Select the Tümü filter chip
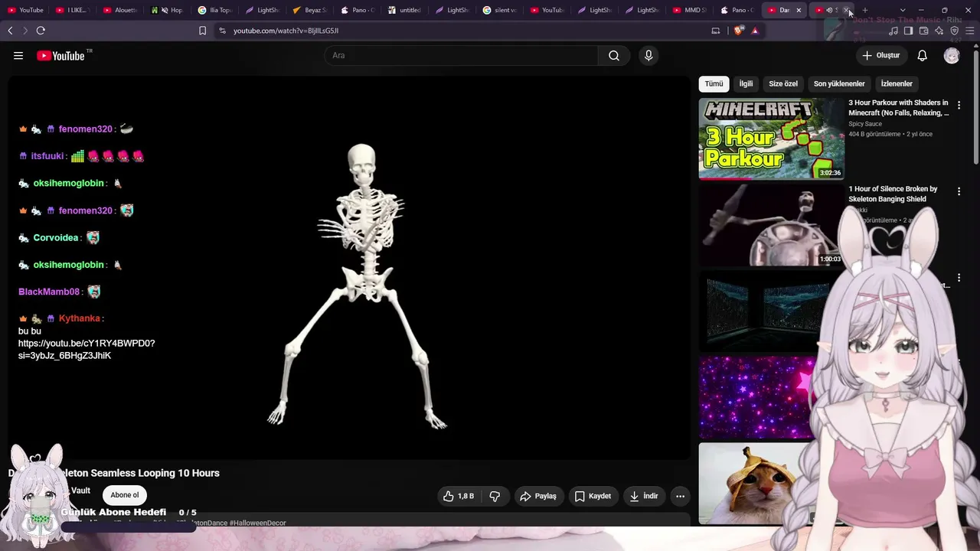The image size is (980, 551). 714,83
